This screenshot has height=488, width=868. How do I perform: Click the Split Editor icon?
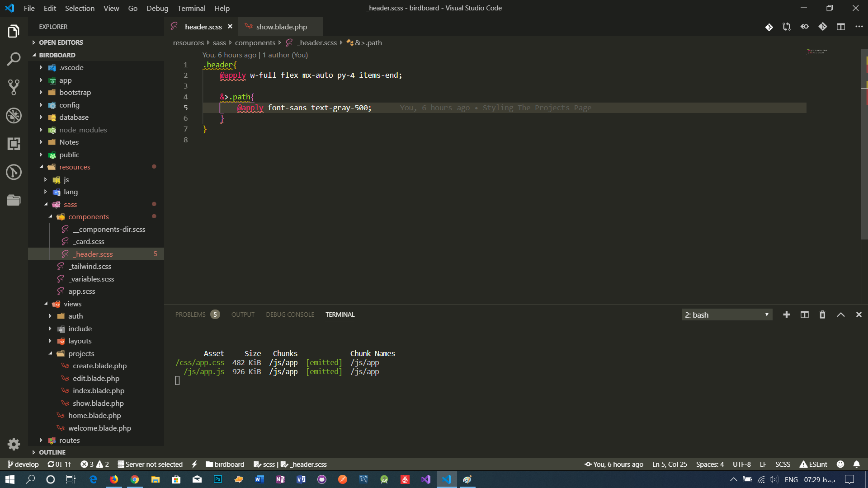(841, 27)
